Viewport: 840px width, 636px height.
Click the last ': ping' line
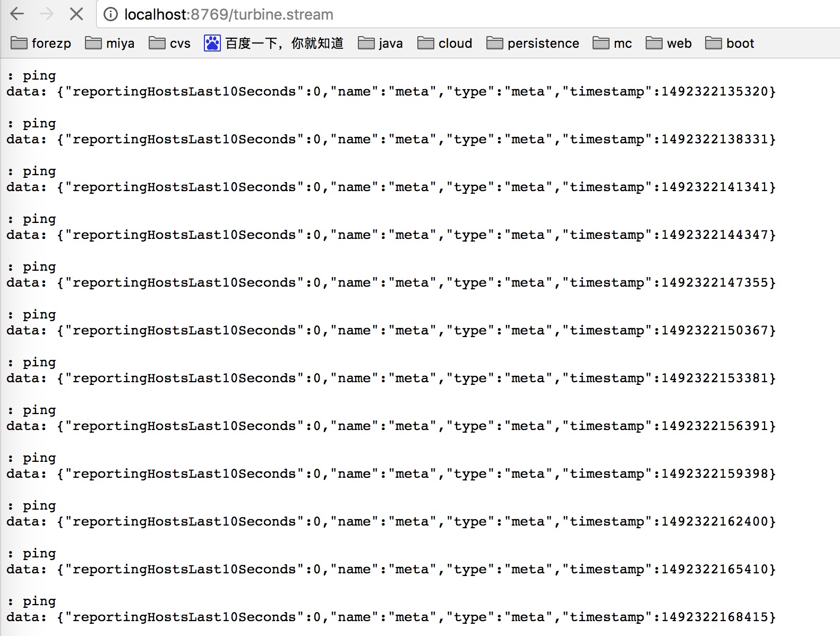coord(32,601)
